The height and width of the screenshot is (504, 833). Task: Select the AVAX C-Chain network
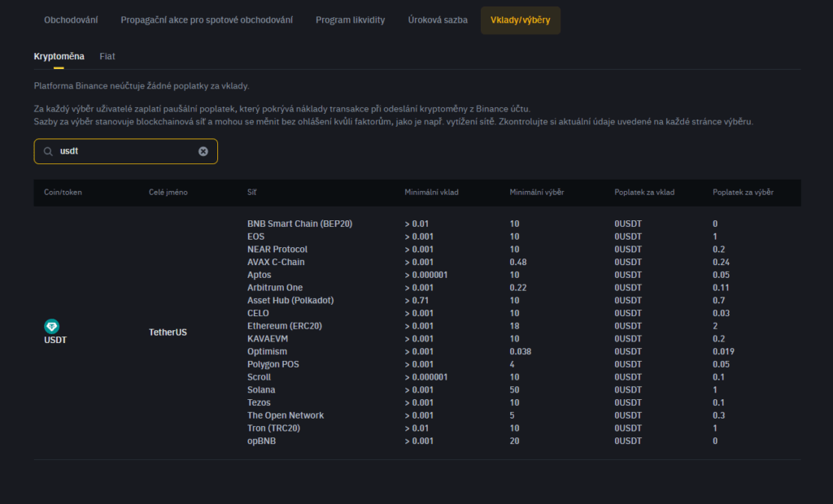276,262
